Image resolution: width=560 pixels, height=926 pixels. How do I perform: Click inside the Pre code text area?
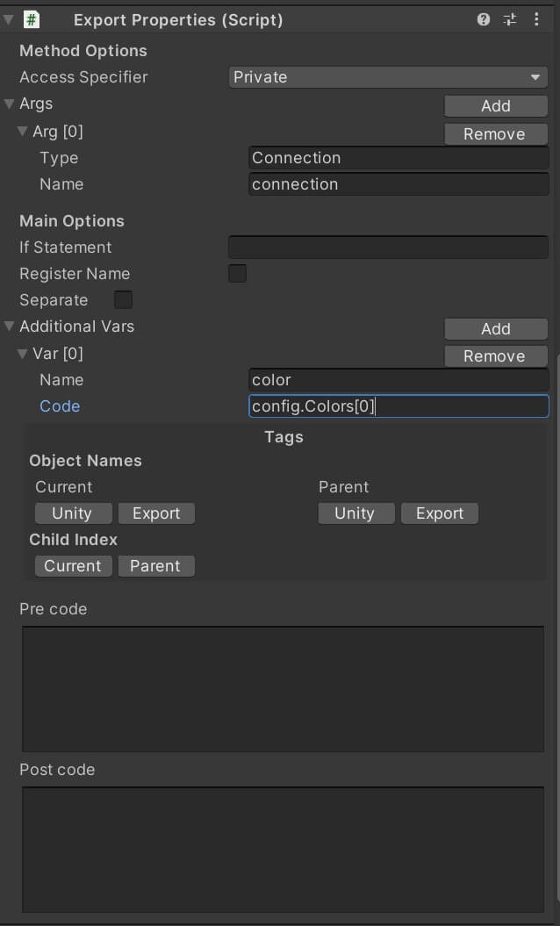pos(283,688)
